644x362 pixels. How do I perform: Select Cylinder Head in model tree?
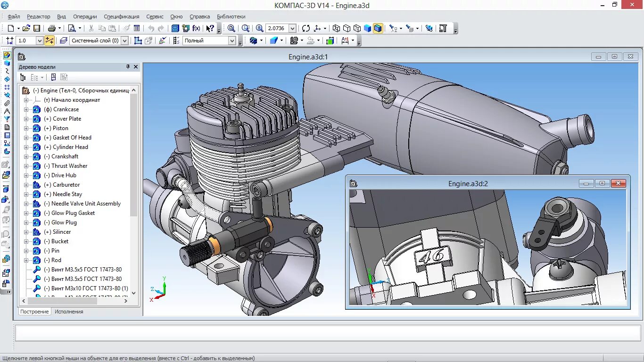[x=66, y=147]
